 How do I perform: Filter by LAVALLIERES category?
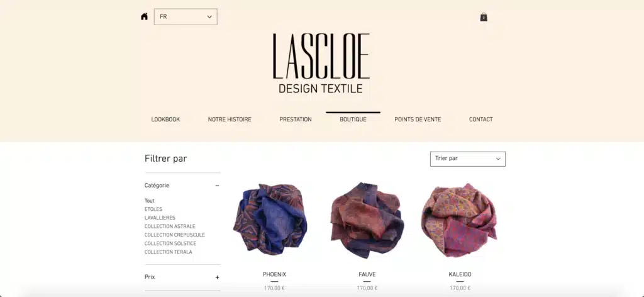pos(160,218)
